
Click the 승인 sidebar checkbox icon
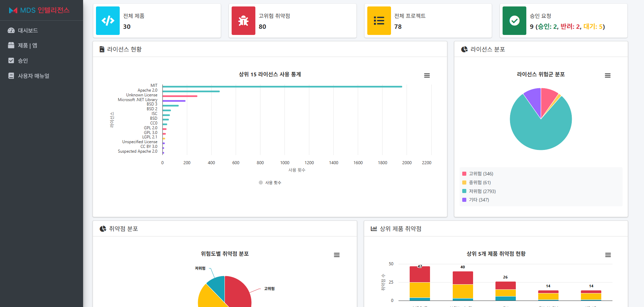(11, 60)
